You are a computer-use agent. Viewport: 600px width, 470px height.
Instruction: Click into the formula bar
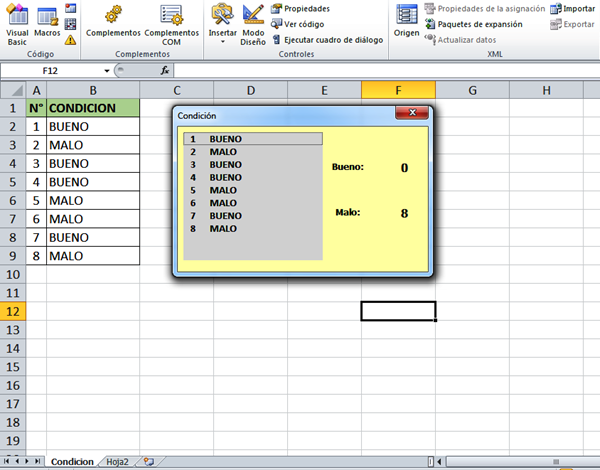click(x=386, y=71)
